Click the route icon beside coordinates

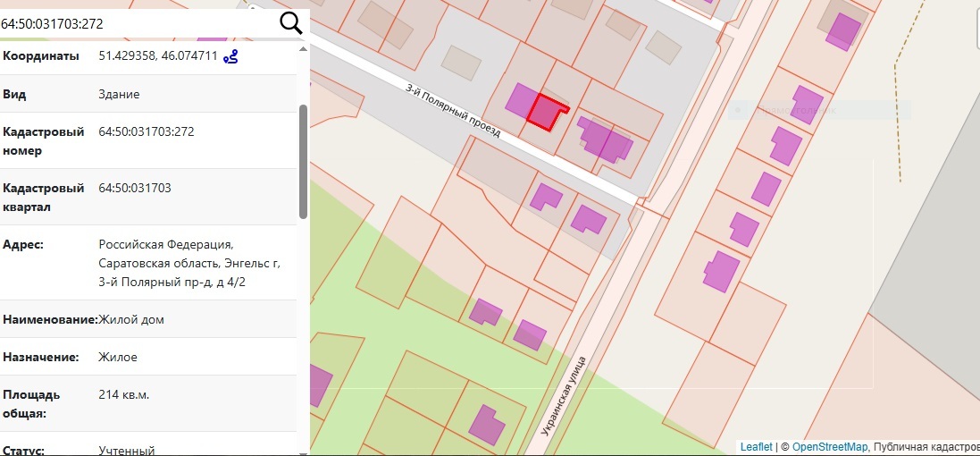tap(230, 57)
